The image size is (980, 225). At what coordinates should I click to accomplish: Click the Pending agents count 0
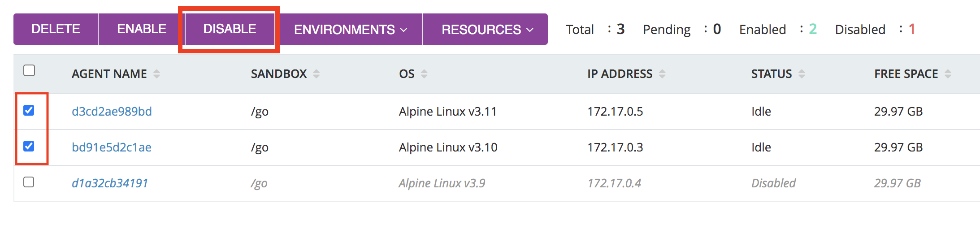[x=717, y=29]
